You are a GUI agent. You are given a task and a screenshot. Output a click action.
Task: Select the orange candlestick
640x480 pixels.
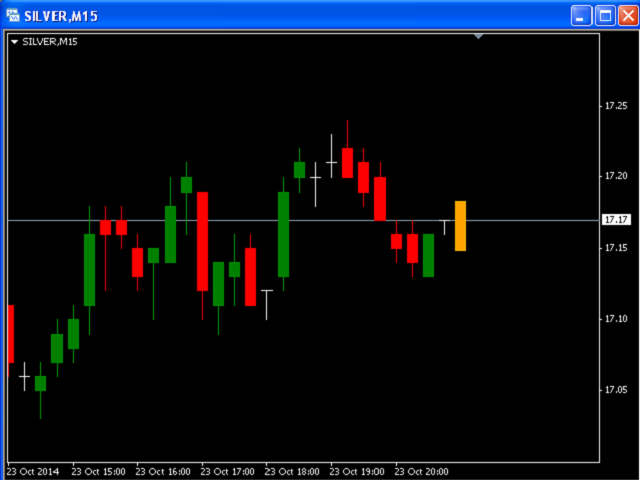click(460, 226)
